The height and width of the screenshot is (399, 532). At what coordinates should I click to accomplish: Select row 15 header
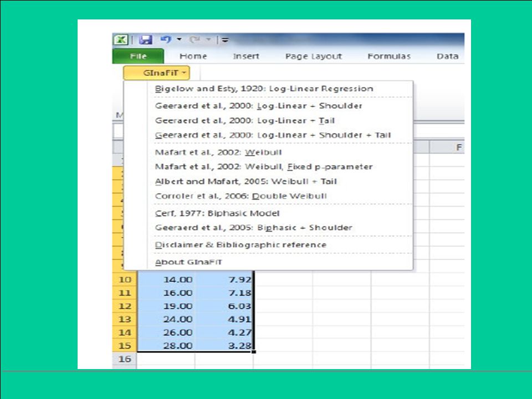pos(125,345)
